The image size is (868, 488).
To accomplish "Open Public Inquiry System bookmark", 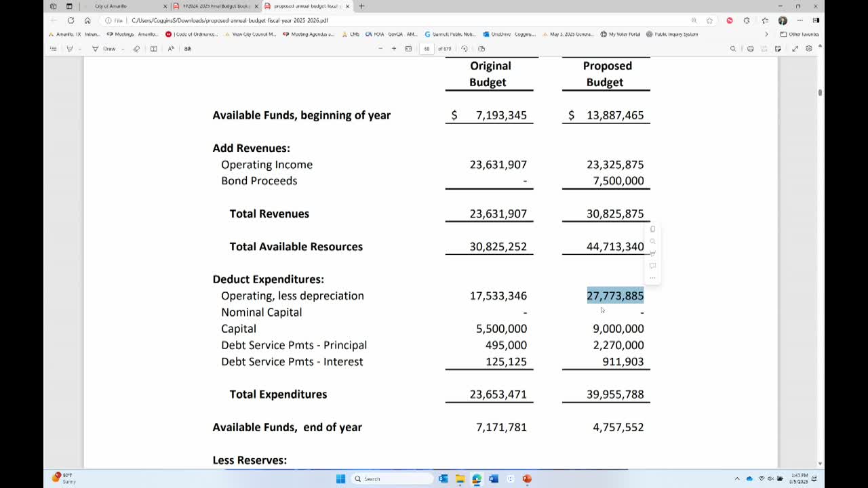I will point(672,34).
